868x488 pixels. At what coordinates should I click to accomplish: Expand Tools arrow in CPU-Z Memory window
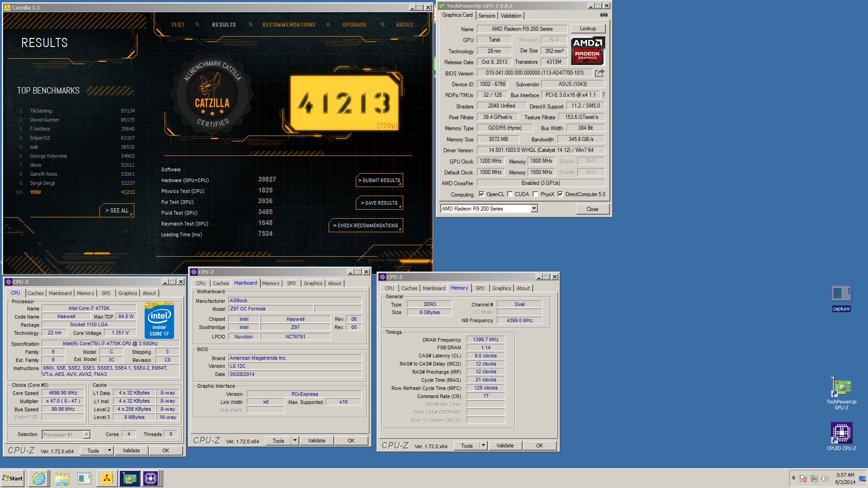click(483, 446)
